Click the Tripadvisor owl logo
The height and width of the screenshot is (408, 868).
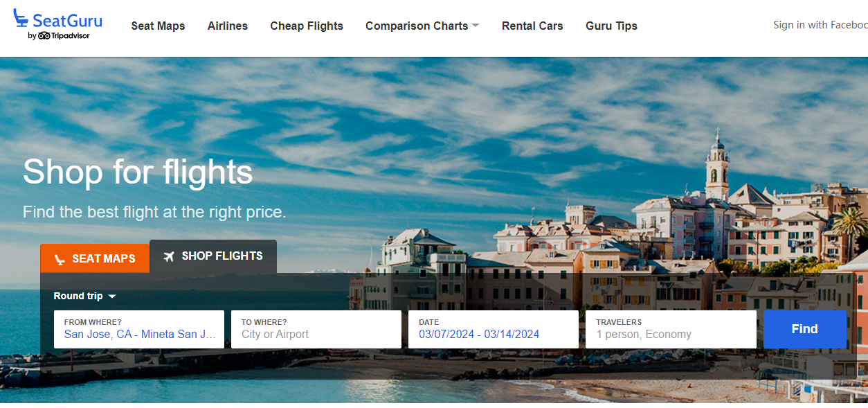click(x=44, y=36)
